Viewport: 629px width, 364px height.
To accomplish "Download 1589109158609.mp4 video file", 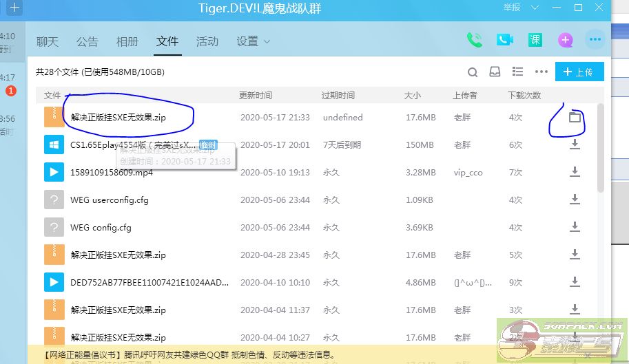I will [574, 173].
